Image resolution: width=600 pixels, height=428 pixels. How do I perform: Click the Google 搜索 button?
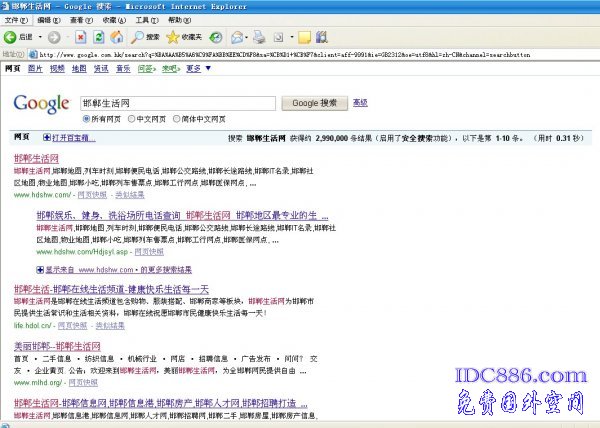click(x=314, y=103)
